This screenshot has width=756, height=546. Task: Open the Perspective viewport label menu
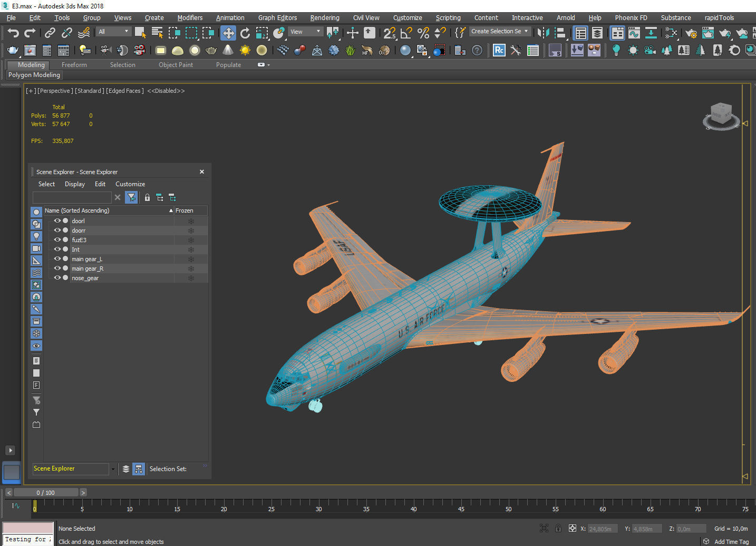coord(55,91)
